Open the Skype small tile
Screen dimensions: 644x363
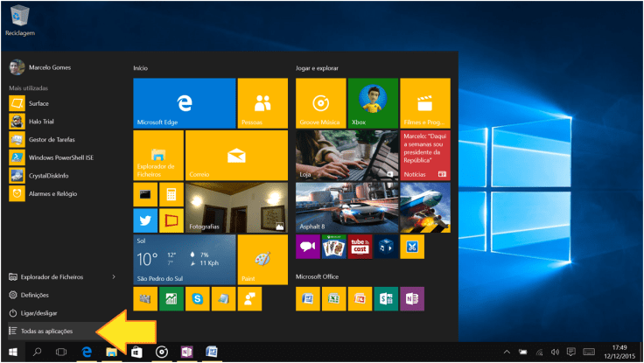coord(198,299)
